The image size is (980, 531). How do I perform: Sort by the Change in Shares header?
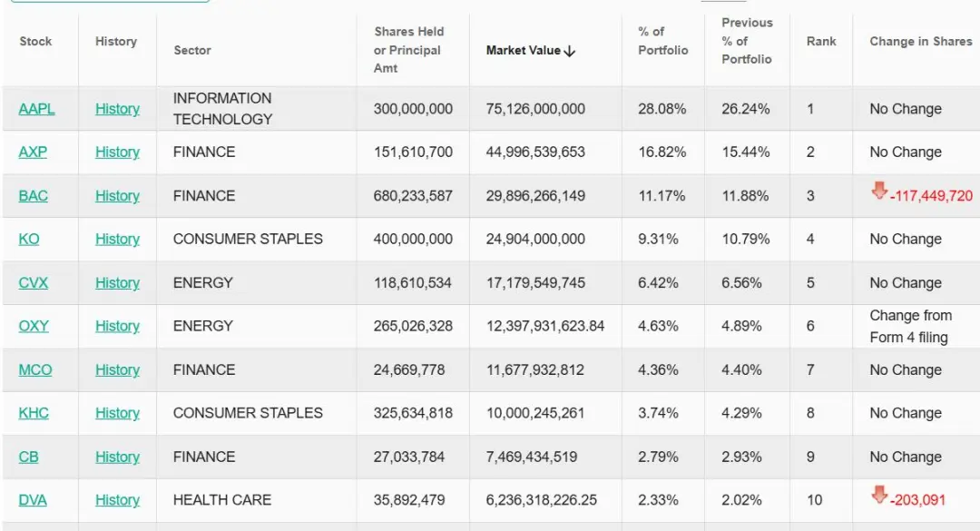coord(921,41)
